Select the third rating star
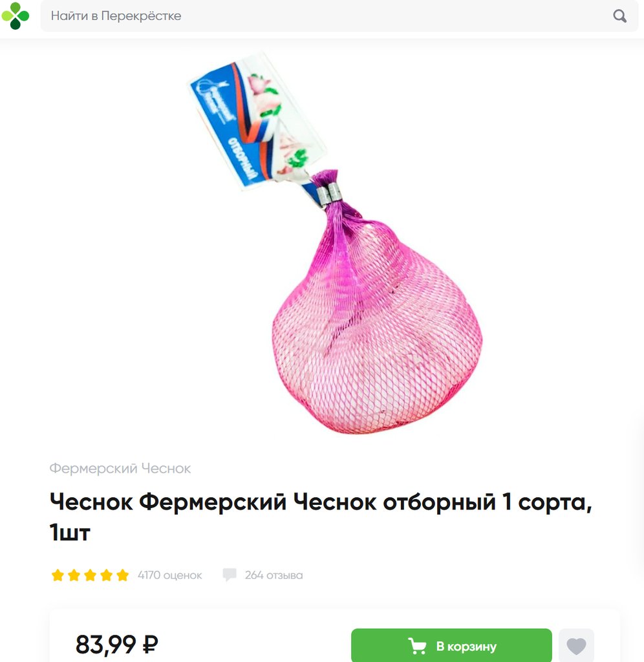 point(90,575)
